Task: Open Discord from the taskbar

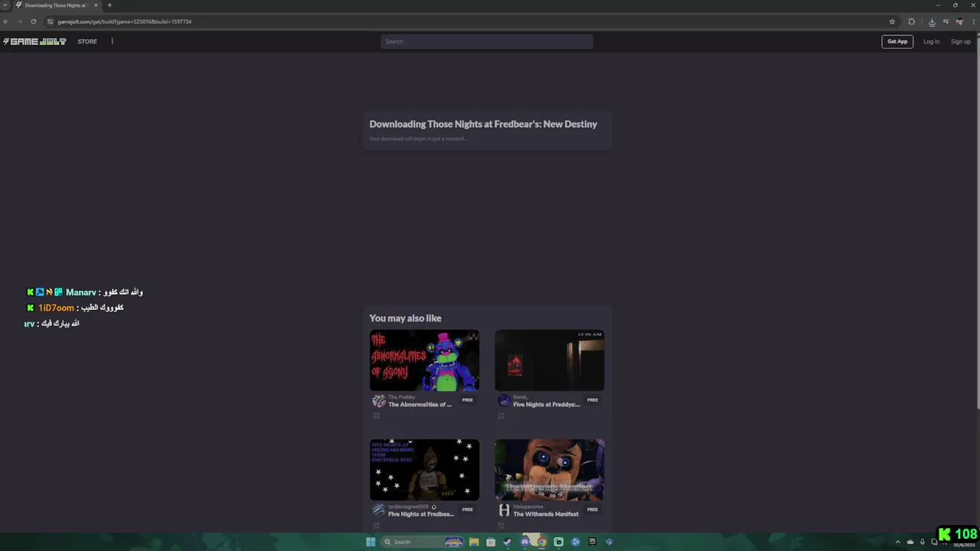Action: (x=524, y=542)
